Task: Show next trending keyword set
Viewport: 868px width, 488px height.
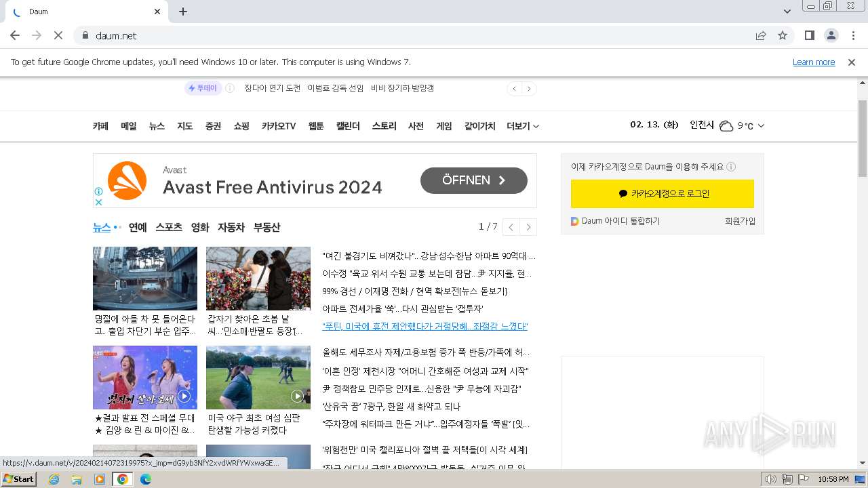Action: (x=529, y=89)
